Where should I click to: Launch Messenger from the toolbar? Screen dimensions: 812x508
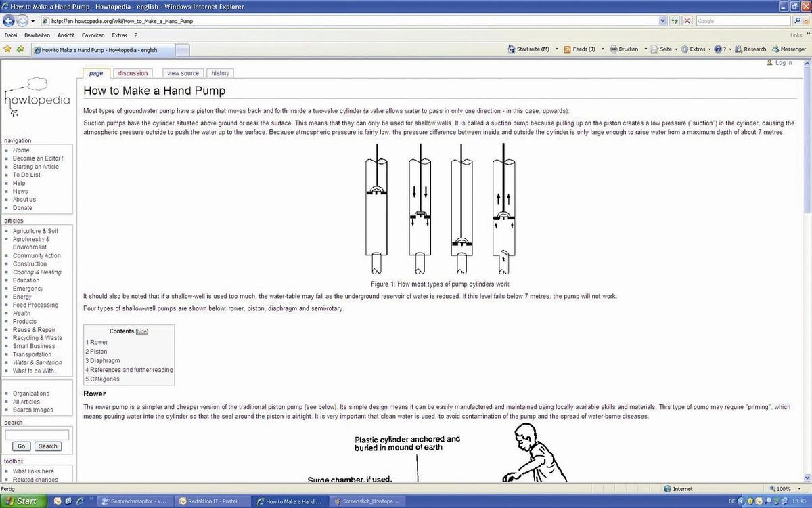click(789, 49)
